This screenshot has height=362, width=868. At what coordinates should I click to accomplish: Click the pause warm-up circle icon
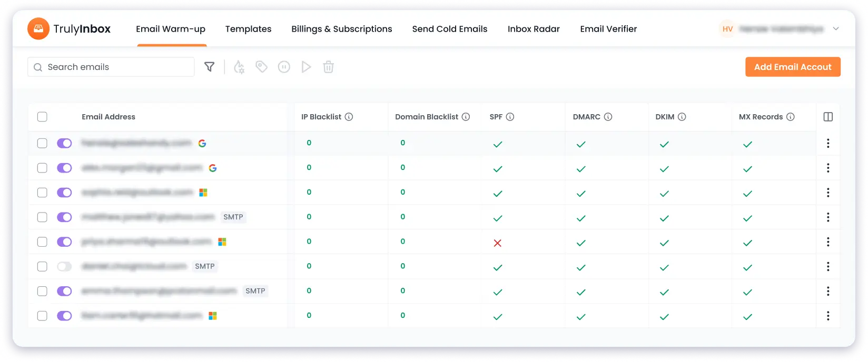[284, 67]
